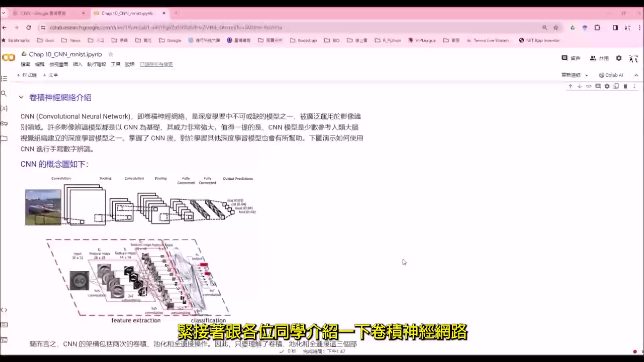Collapse the Colab AI panel with the chevron
The width and height of the screenshot is (644, 362).
click(636, 75)
